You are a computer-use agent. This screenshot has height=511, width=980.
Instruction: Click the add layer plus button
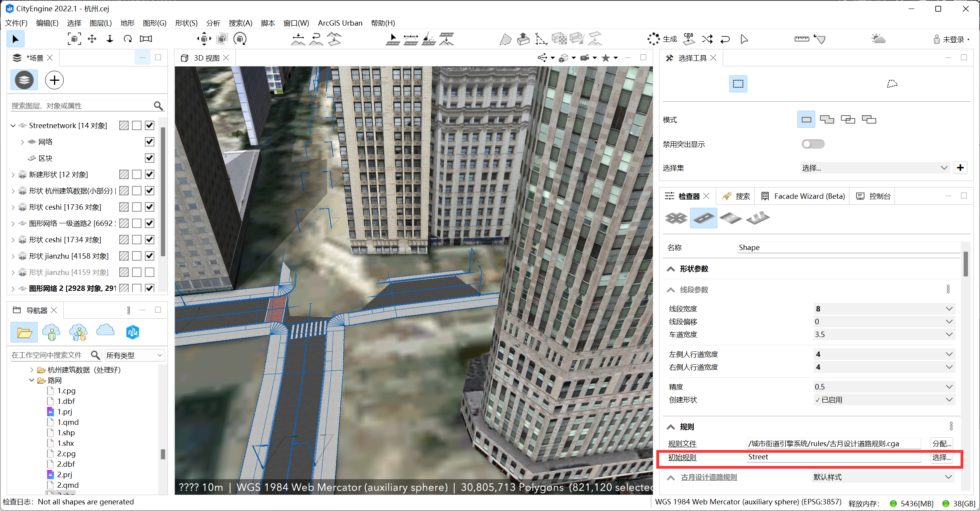click(x=54, y=80)
